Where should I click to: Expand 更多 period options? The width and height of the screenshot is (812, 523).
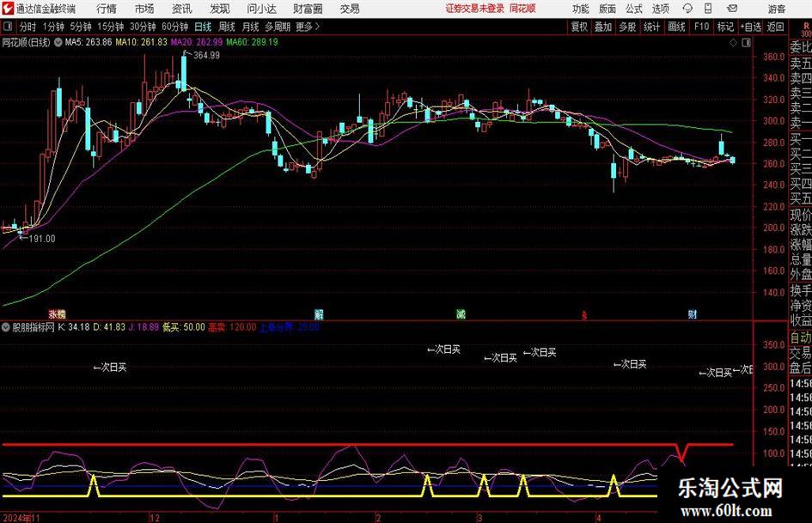coord(308,27)
